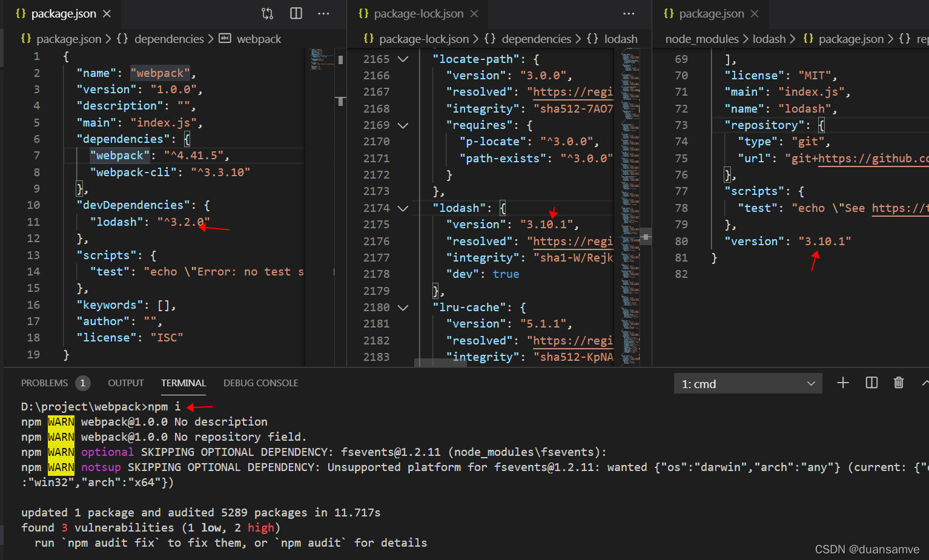Click the "repository" key at line 73
929x560 pixels.
point(764,125)
